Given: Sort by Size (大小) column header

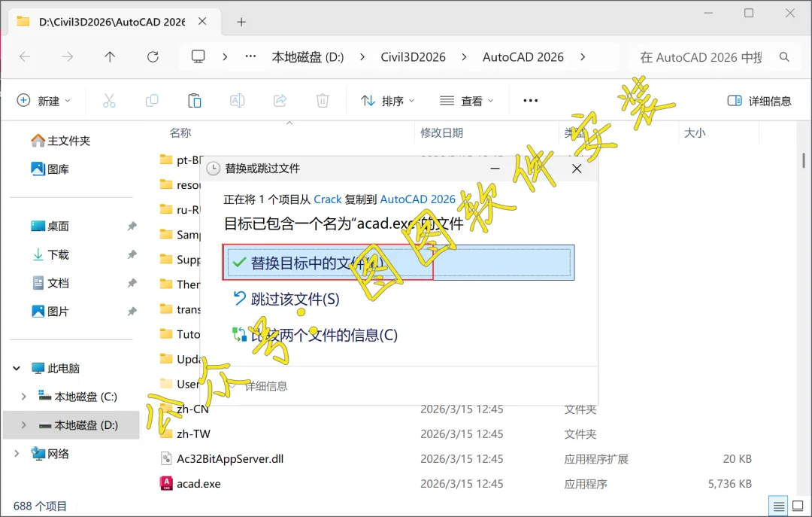Looking at the screenshot, I should click(695, 132).
